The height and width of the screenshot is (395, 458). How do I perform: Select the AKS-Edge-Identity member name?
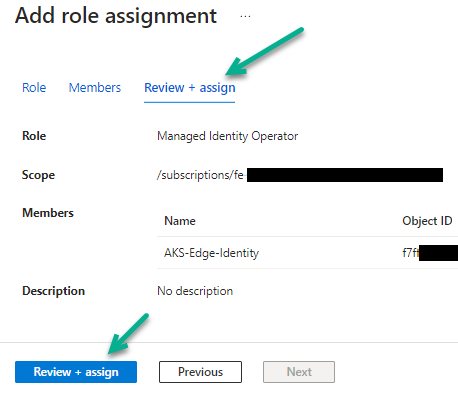click(211, 253)
